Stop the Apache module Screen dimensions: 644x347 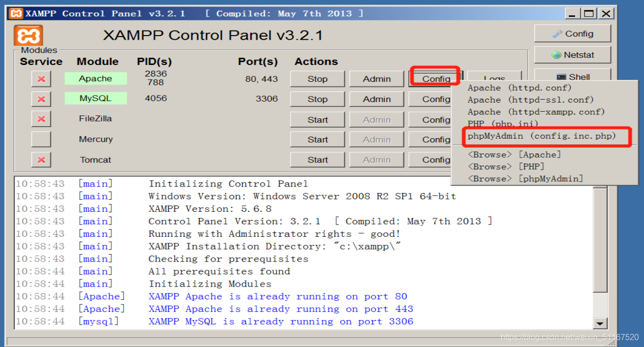(x=317, y=79)
